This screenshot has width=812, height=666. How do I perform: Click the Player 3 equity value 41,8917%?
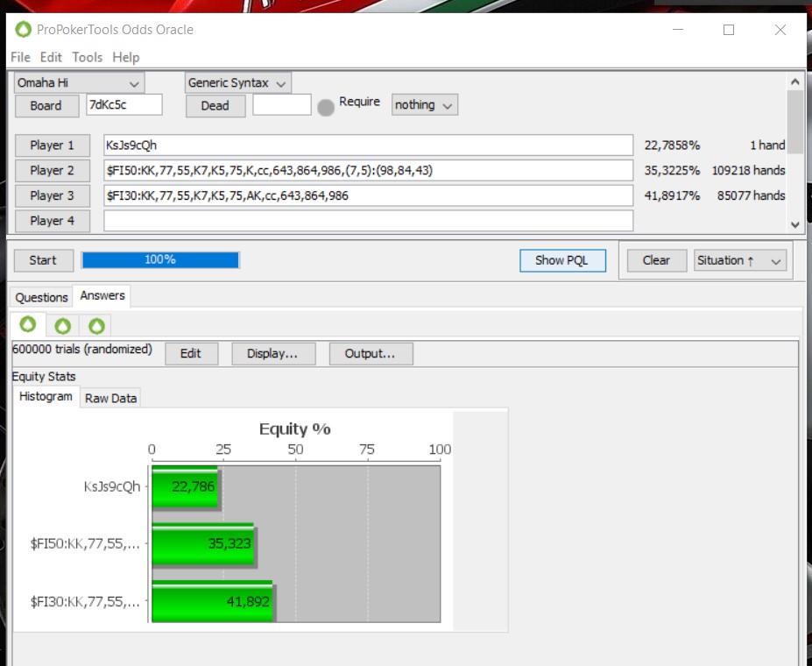(672, 195)
